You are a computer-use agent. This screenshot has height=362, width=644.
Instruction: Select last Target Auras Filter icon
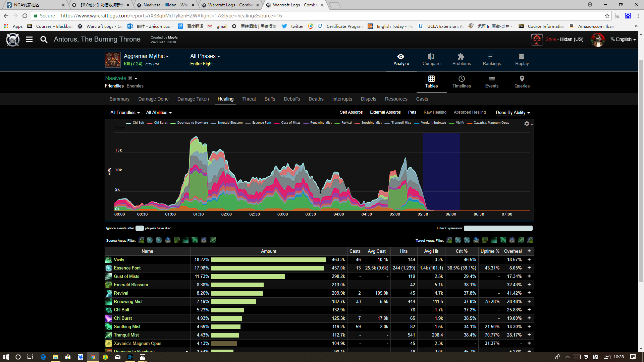click(530, 240)
